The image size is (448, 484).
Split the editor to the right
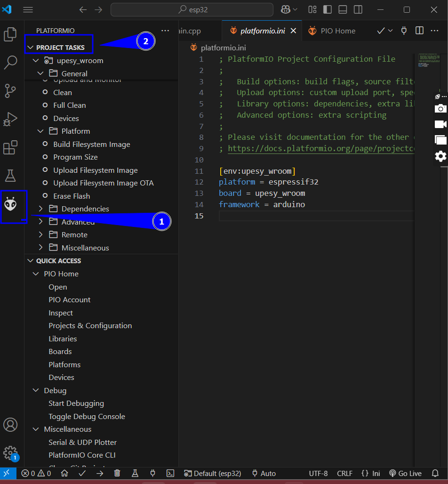click(419, 31)
